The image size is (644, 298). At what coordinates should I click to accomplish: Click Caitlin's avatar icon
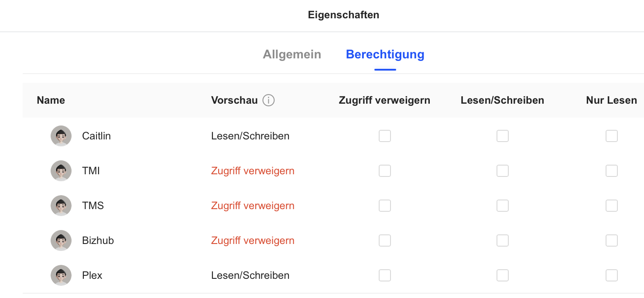[x=61, y=136]
